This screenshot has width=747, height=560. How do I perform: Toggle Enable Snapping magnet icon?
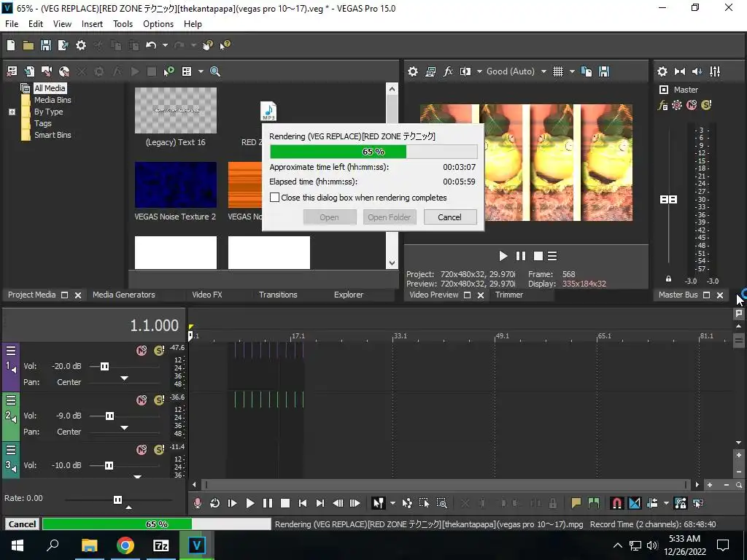coord(616,503)
